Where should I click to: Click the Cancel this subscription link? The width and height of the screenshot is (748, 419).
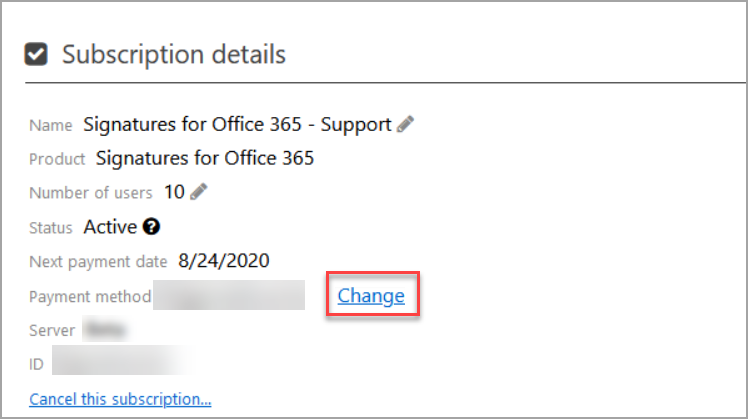(x=120, y=400)
